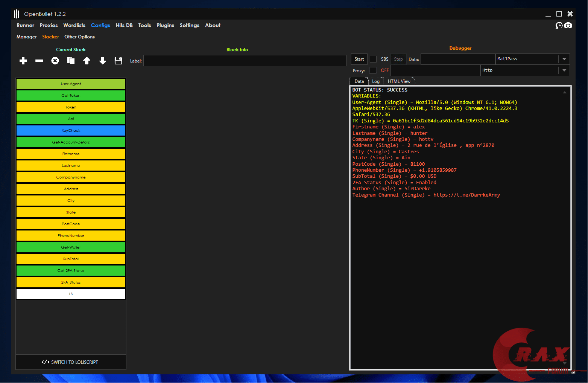Save the config with the floppy disk icon
This screenshot has height=383, width=588.
118,61
